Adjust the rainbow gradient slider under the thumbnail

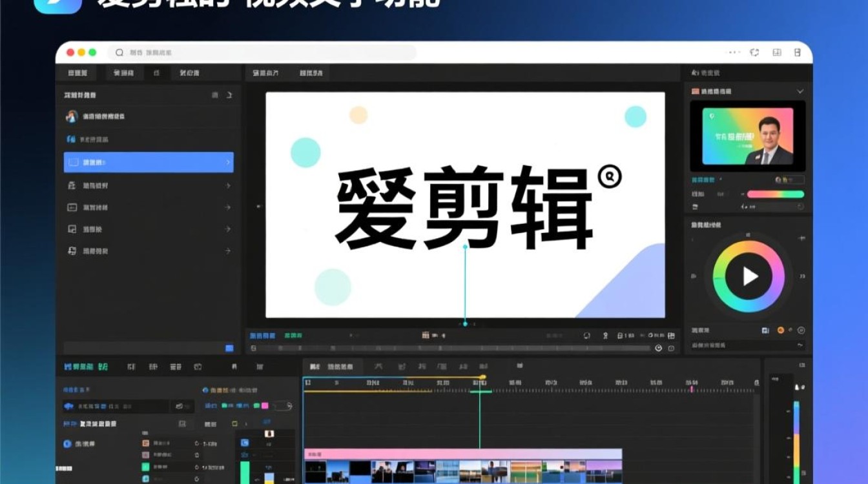(x=776, y=194)
